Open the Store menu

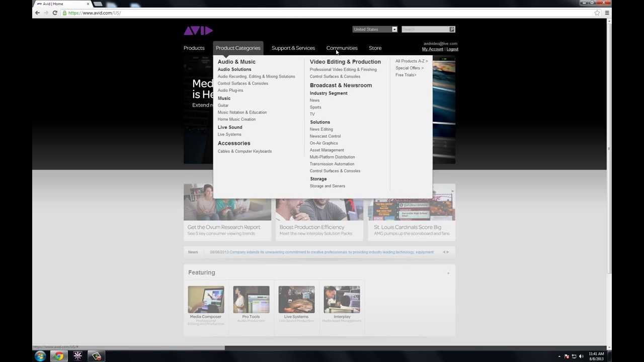pos(375,48)
